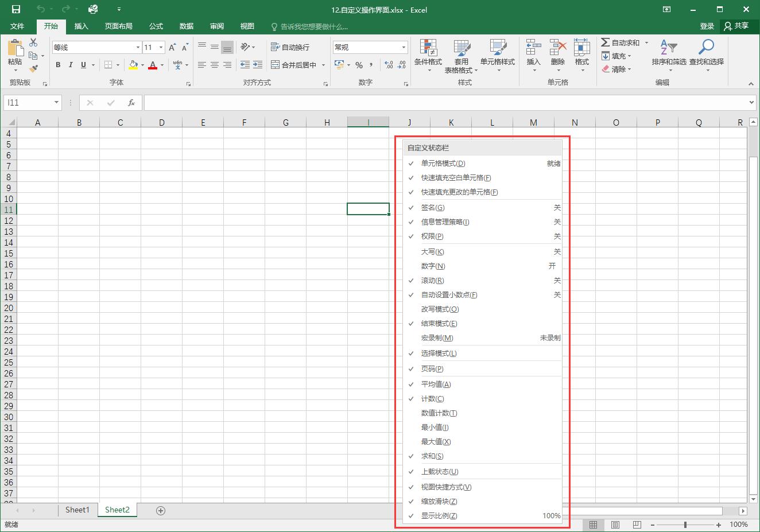Click the Format Painter brush icon
This screenshot has height=532, width=760.
pos(33,68)
